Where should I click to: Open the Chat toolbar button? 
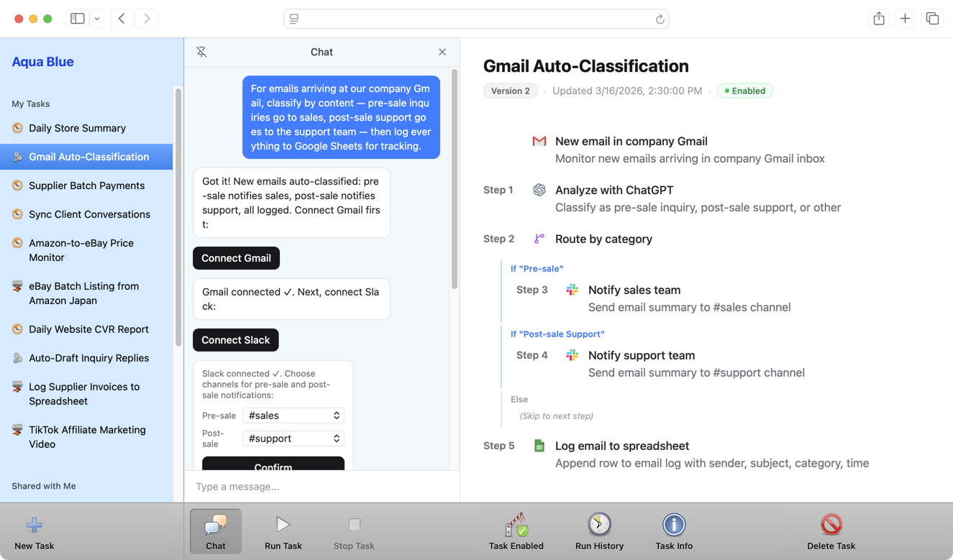pyautogui.click(x=216, y=531)
